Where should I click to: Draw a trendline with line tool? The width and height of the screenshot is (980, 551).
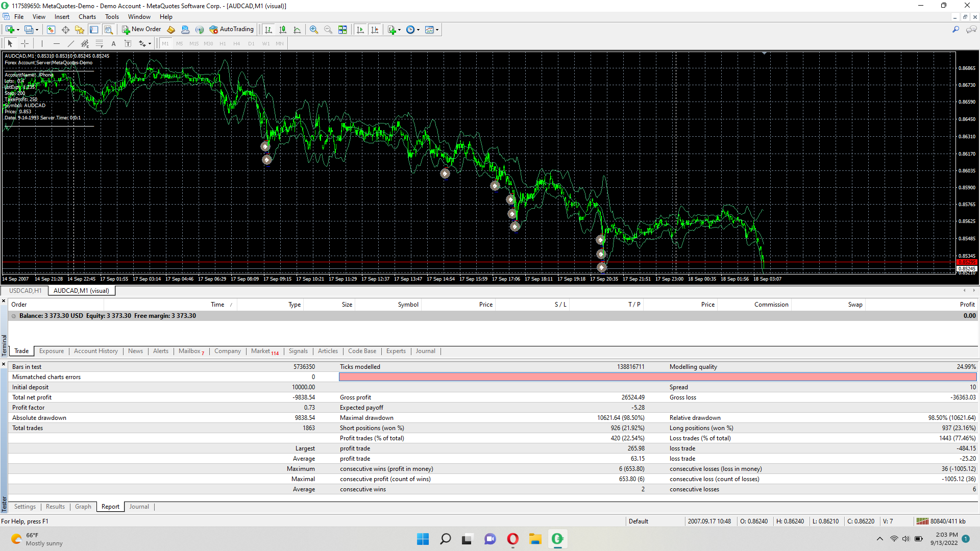click(71, 43)
